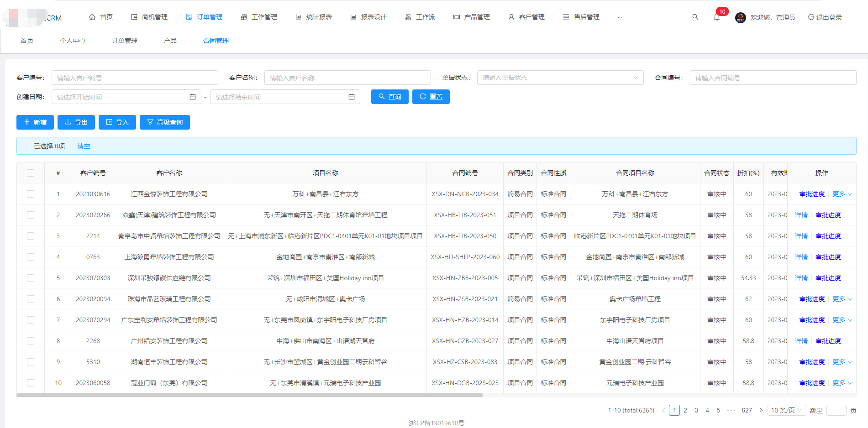Viewport: 868px width, 428px height.
Task: Focus the 客户编号 input field
Action: [135, 78]
